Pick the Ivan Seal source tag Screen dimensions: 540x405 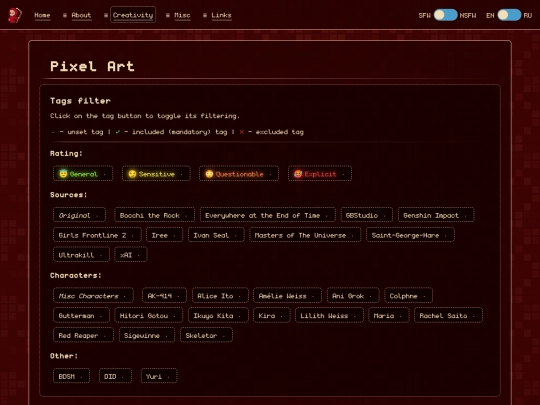(x=216, y=235)
